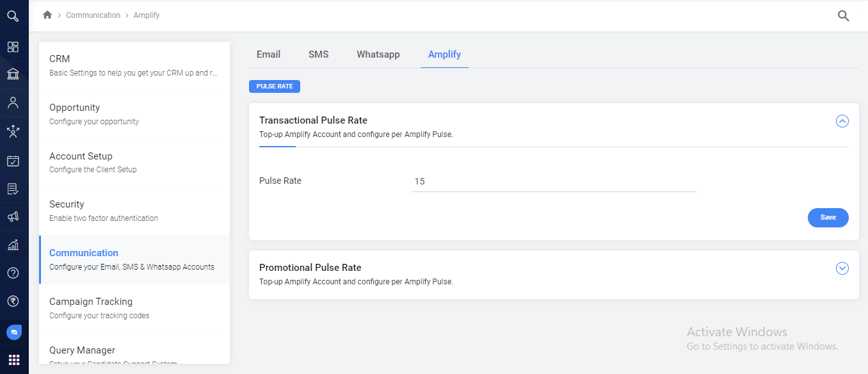This screenshot has height=374, width=868.
Task: Open the megaphone campaigns icon
Action: pos(13,217)
